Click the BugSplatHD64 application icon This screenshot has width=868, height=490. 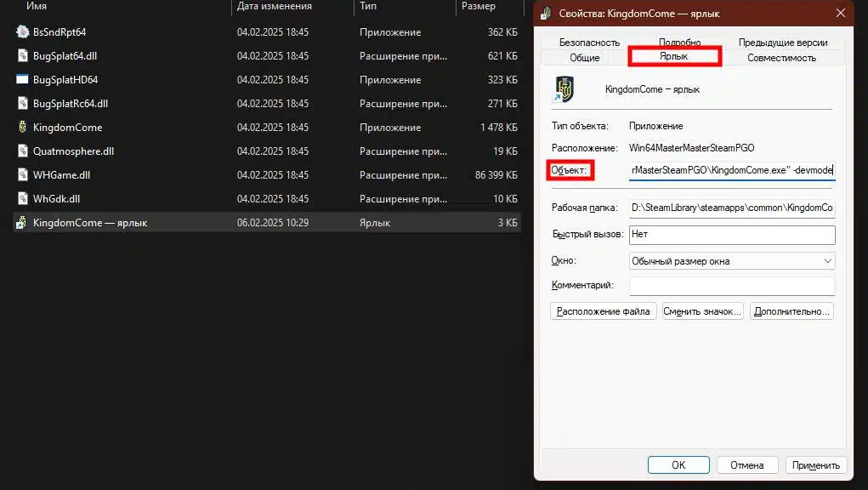tap(22, 80)
